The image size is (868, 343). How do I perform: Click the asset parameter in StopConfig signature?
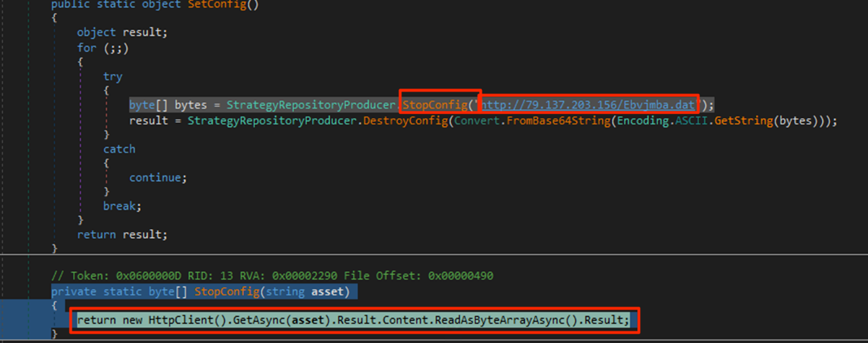tap(327, 292)
